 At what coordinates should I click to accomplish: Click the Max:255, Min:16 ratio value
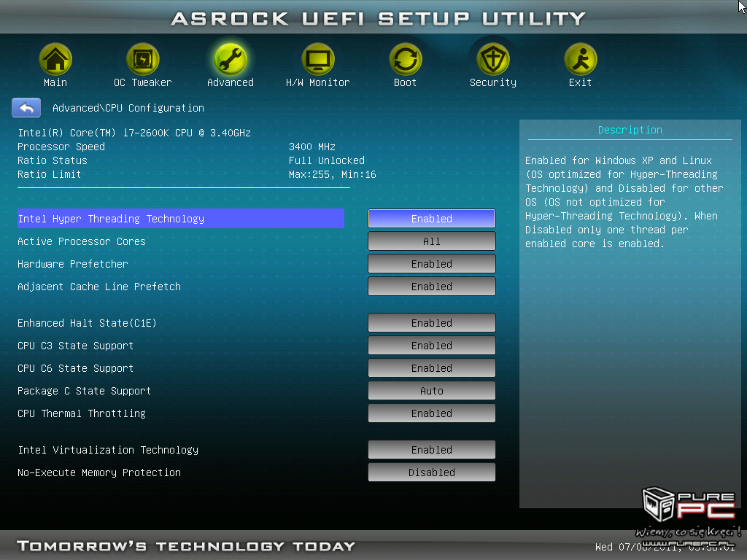(333, 174)
